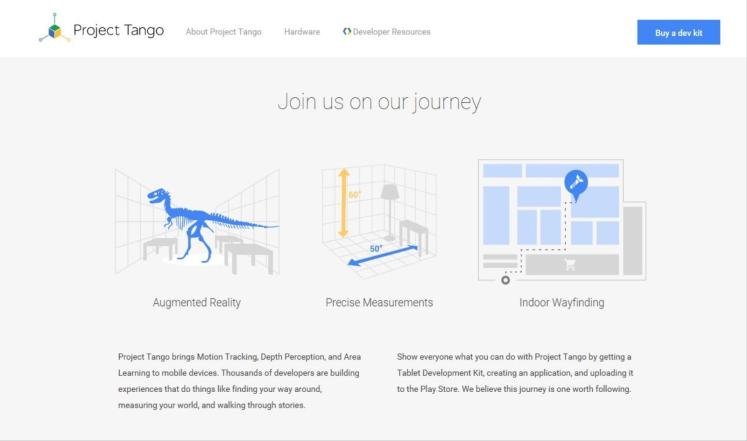747x441 pixels.
Task: Click the Developer Resources angle-bracket icon
Action: click(x=347, y=32)
